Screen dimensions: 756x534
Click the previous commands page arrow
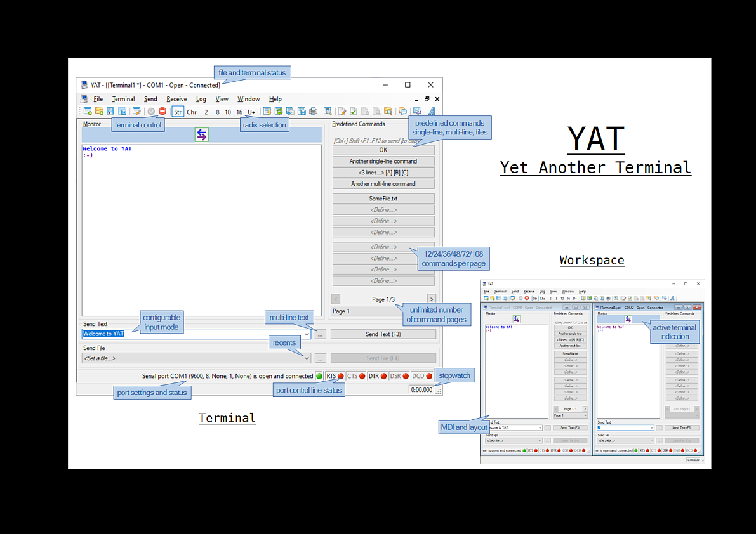point(336,299)
